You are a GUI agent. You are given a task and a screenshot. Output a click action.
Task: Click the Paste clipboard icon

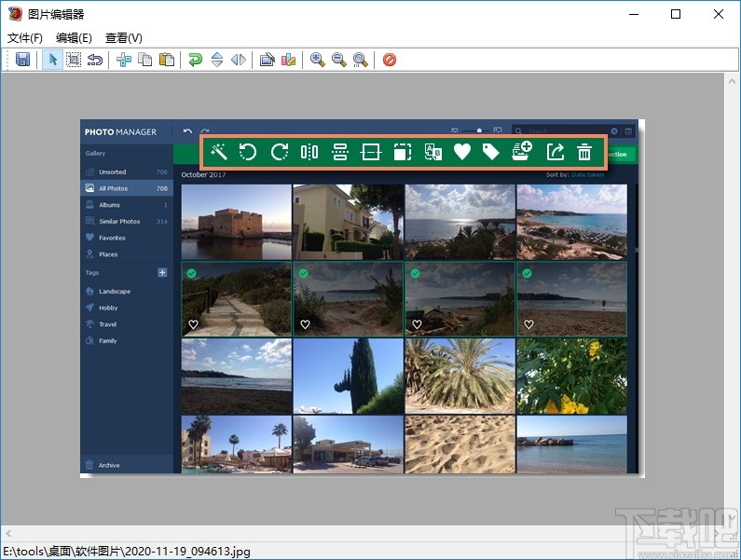tap(167, 60)
